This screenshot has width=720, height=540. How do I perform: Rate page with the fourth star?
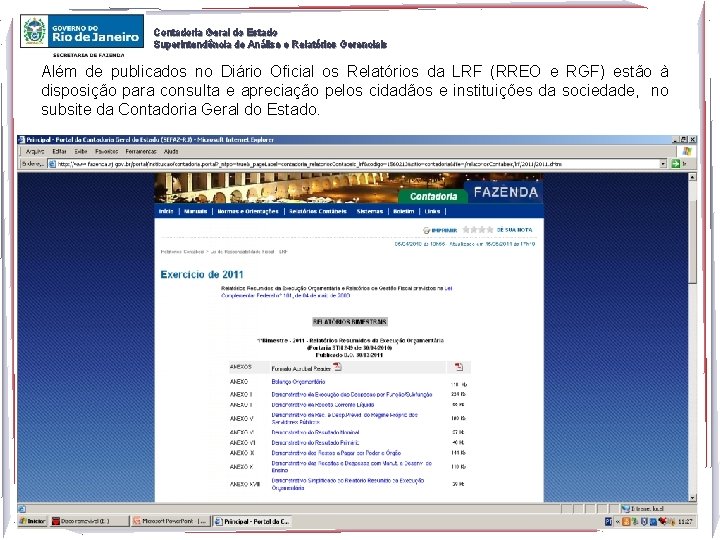point(489,230)
